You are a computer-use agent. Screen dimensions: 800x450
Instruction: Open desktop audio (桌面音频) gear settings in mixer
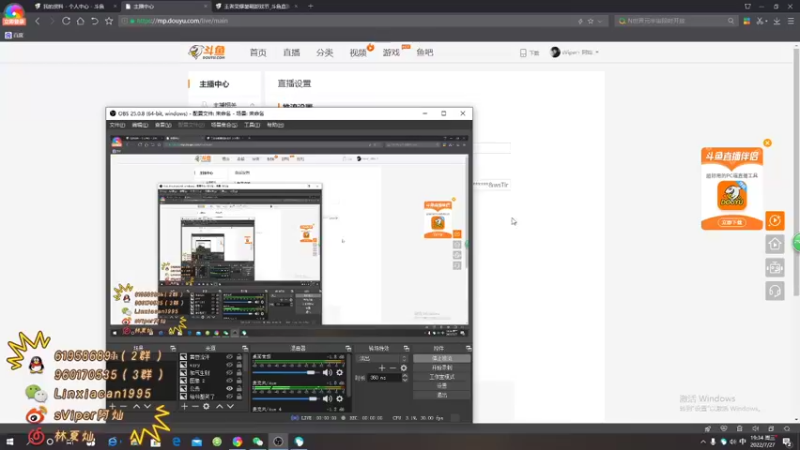click(339, 372)
